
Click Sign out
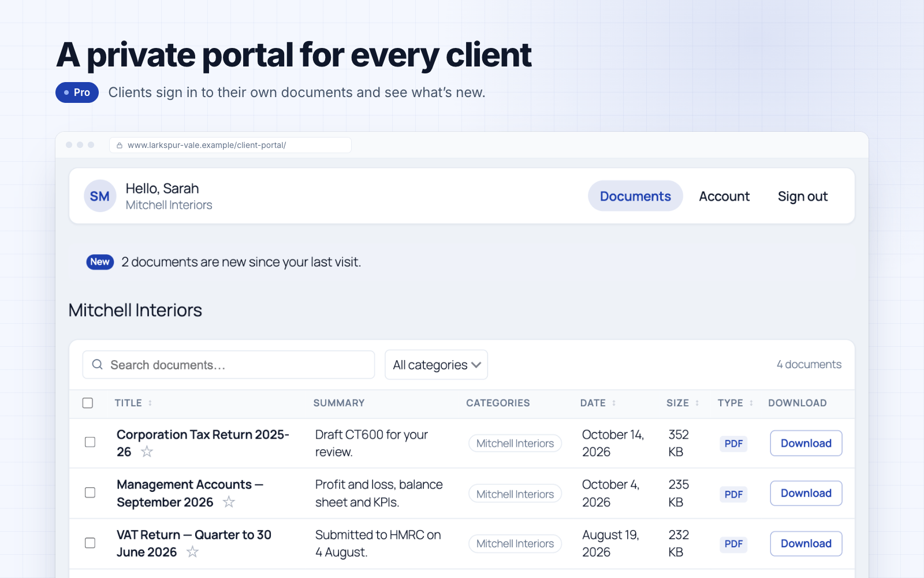(x=803, y=196)
